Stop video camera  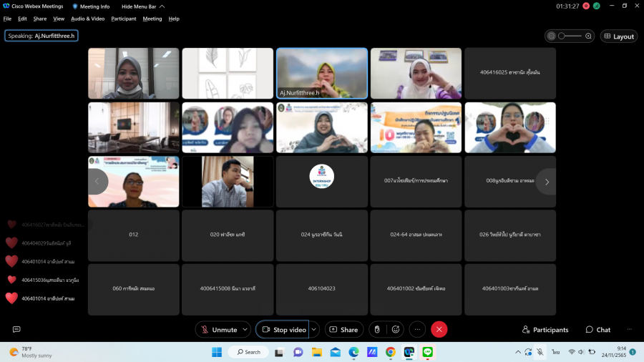[283, 329]
